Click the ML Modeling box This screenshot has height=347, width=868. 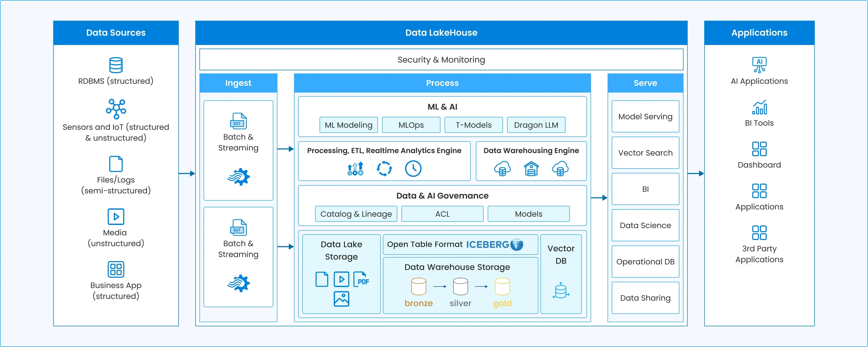click(x=348, y=125)
